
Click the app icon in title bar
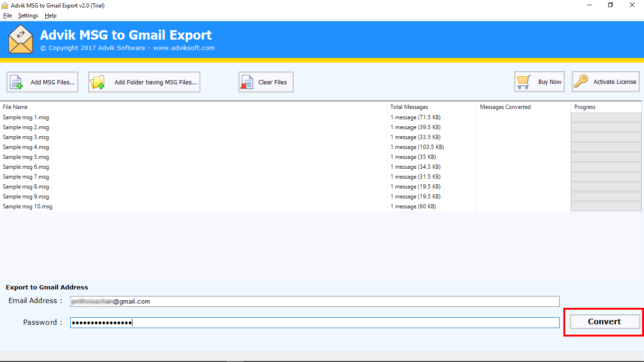[5, 6]
